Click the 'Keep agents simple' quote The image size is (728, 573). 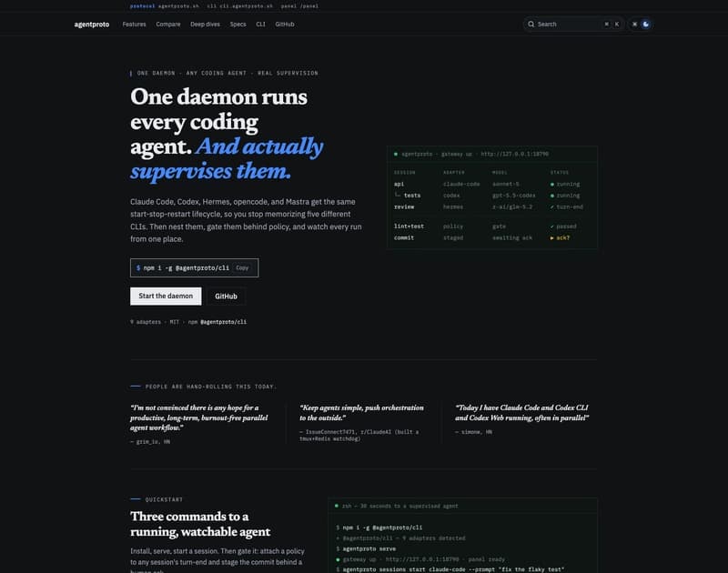[361, 412]
